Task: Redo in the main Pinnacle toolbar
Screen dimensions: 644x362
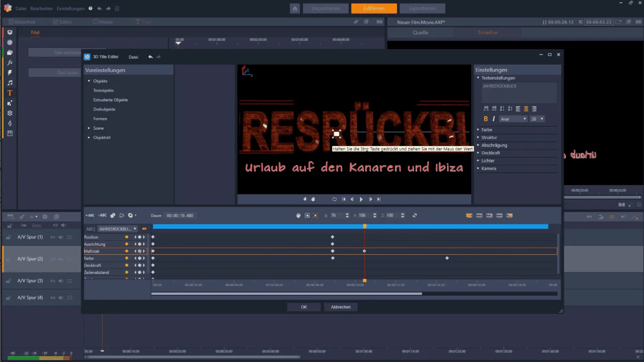Action: coord(109,9)
